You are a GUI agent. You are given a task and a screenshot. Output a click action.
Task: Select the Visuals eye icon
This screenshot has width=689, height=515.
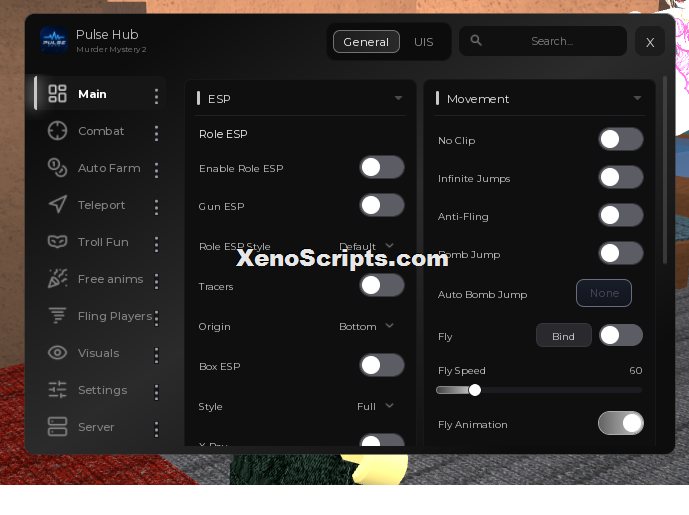[x=57, y=352]
